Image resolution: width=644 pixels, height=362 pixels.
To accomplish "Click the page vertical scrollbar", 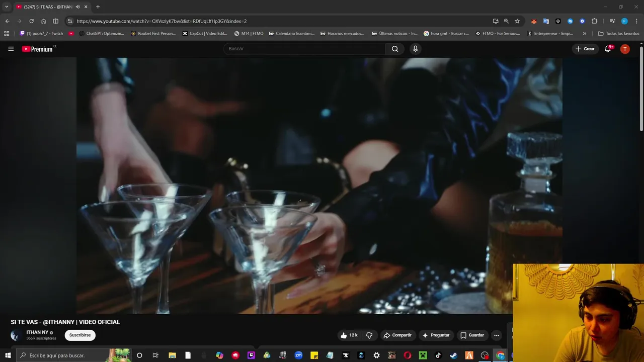I will tap(641, 88).
